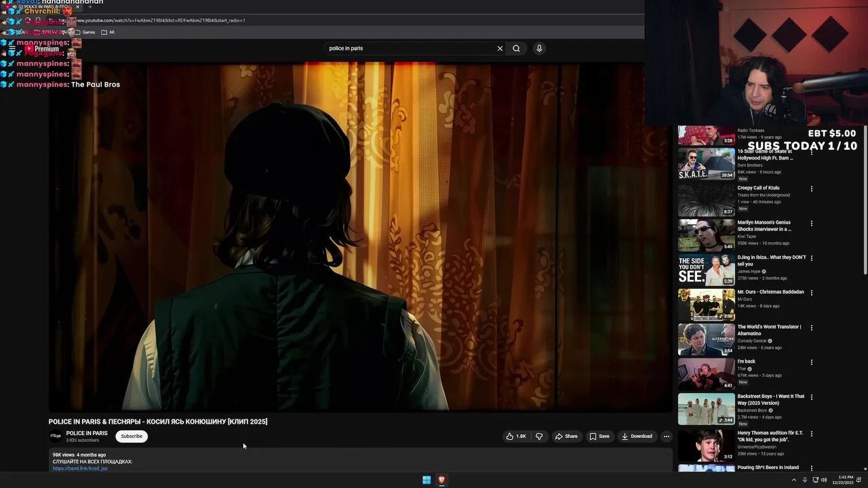Close the POLICE IN PARIS browser tab
The image size is (868, 488).
77,7
